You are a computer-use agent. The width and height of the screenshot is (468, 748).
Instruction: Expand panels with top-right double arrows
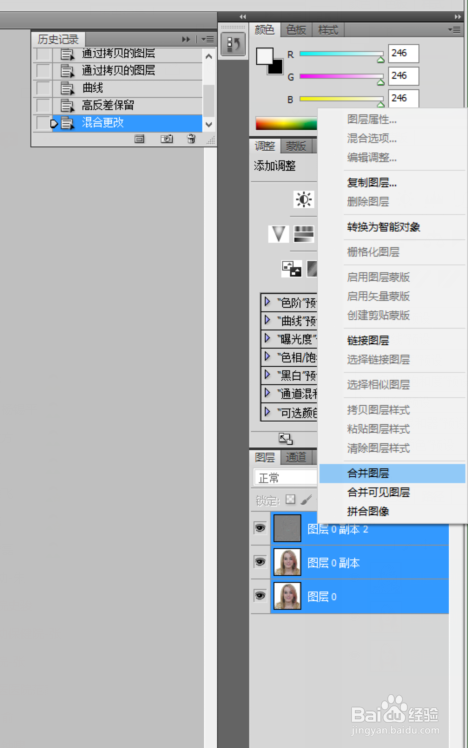click(458, 16)
